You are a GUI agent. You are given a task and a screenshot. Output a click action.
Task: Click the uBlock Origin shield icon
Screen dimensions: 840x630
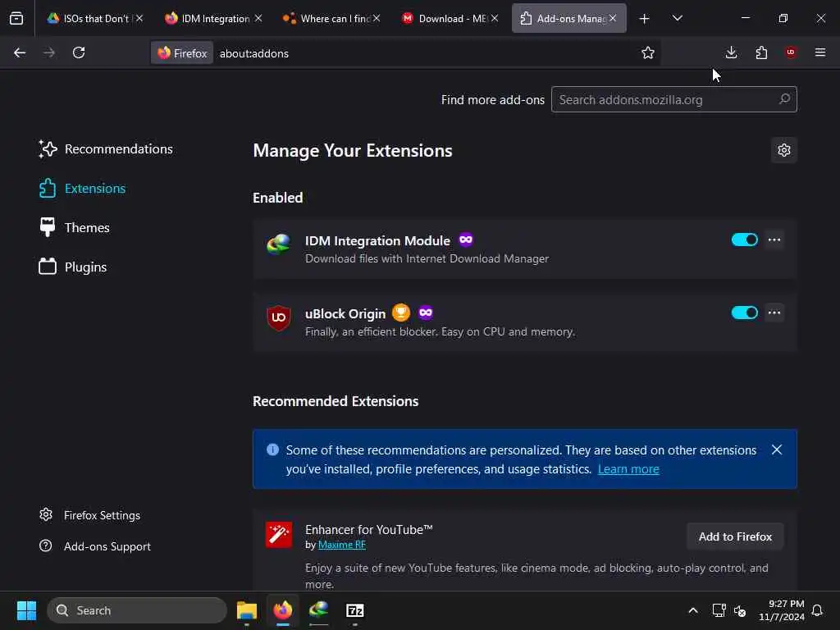coord(279,317)
